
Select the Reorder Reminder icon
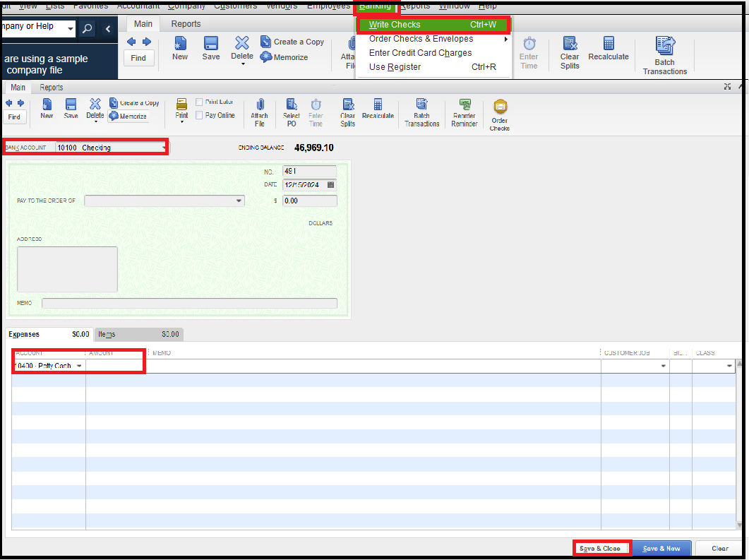pos(464,112)
